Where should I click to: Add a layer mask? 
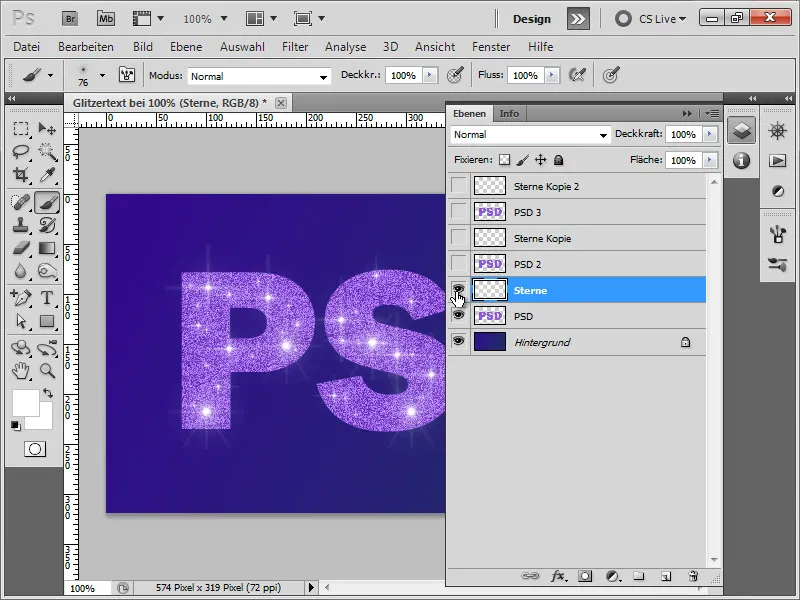click(585, 576)
